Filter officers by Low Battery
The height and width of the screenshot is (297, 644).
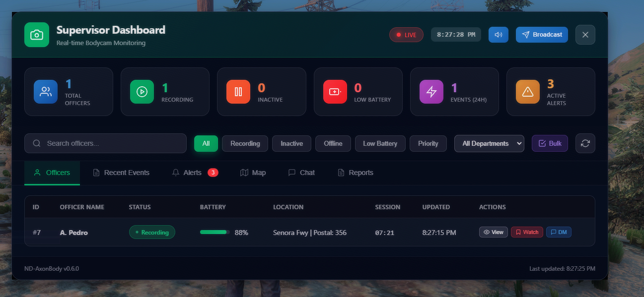[380, 143]
